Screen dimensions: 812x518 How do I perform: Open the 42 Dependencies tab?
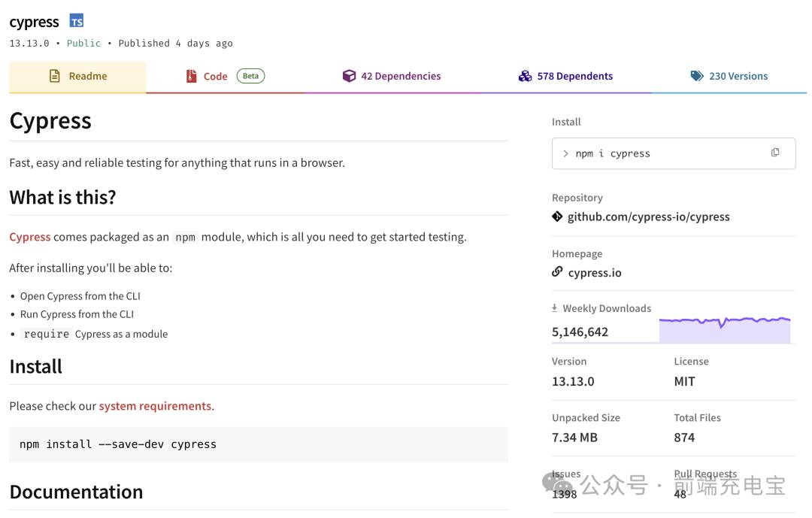pyautogui.click(x=392, y=77)
